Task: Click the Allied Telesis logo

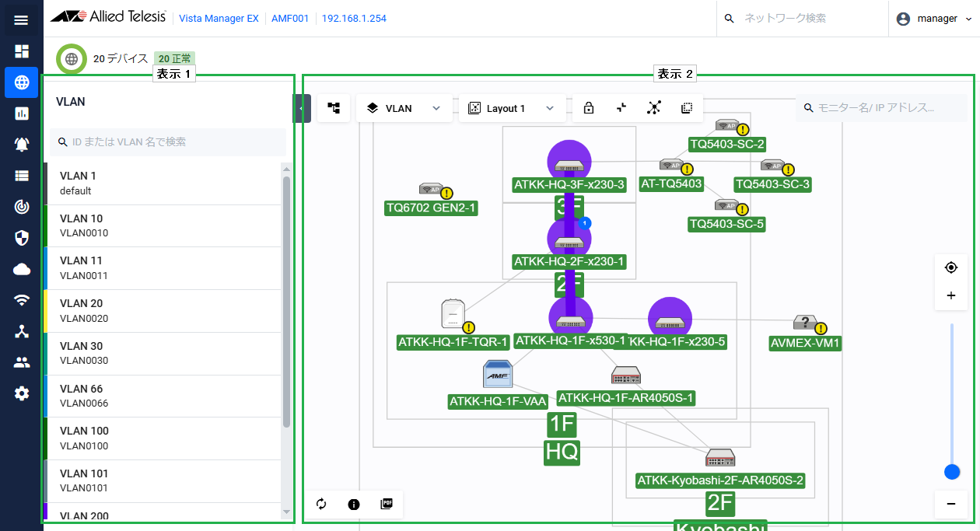Action: pyautogui.click(x=108, y=16)
